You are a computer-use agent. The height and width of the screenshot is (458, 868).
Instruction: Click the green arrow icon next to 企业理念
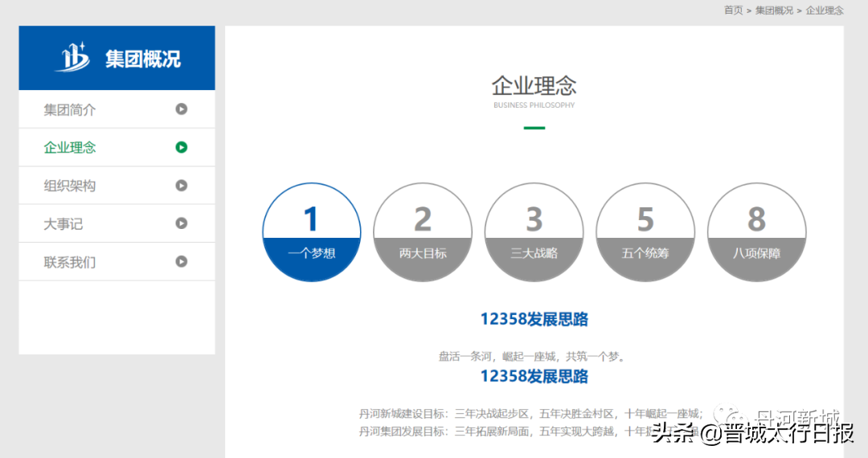pyautogui.click(x=181, y=147)
